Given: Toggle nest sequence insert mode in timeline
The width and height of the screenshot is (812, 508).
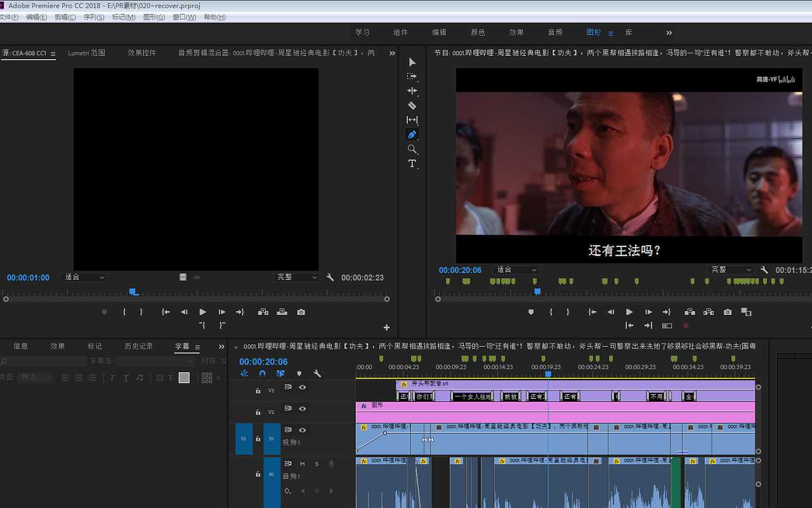Looking at the screenshot, I should tap(244, 373).
